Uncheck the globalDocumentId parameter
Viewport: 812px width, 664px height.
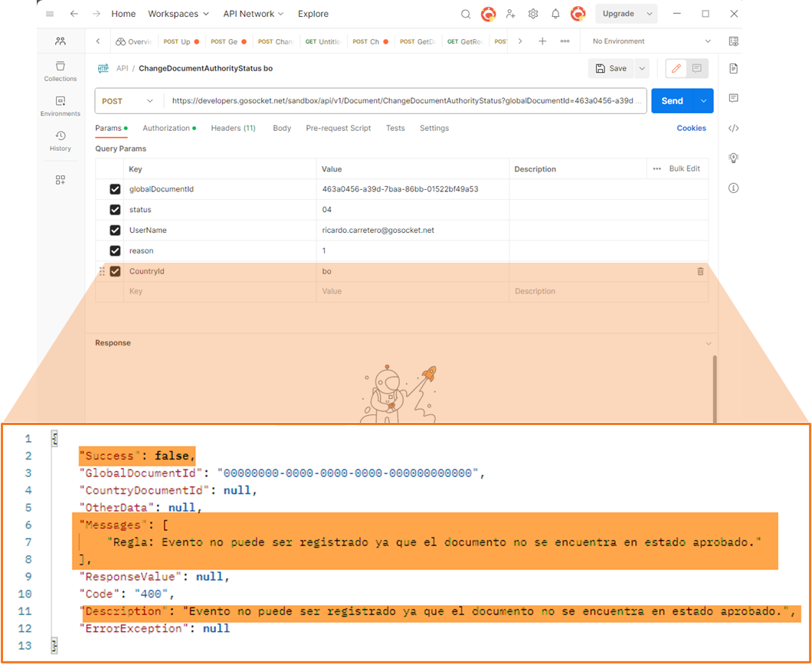pyautogui.click(x=115, y=189)
